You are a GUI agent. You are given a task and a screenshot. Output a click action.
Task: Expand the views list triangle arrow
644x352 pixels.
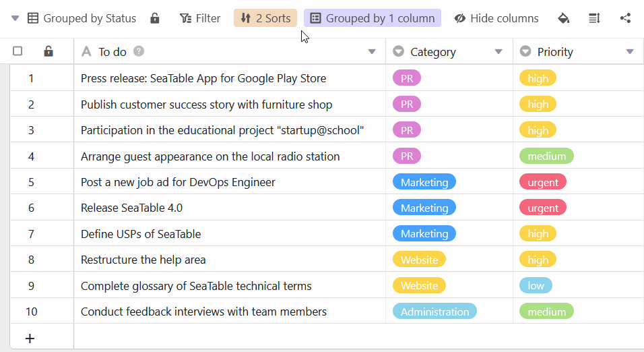click(15, 18)
